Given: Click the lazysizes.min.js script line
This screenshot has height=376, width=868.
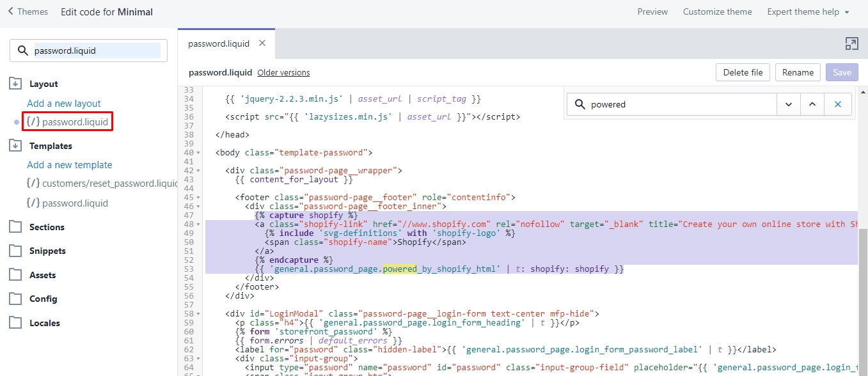Looking at the screenshot, I should coord(373,117).
